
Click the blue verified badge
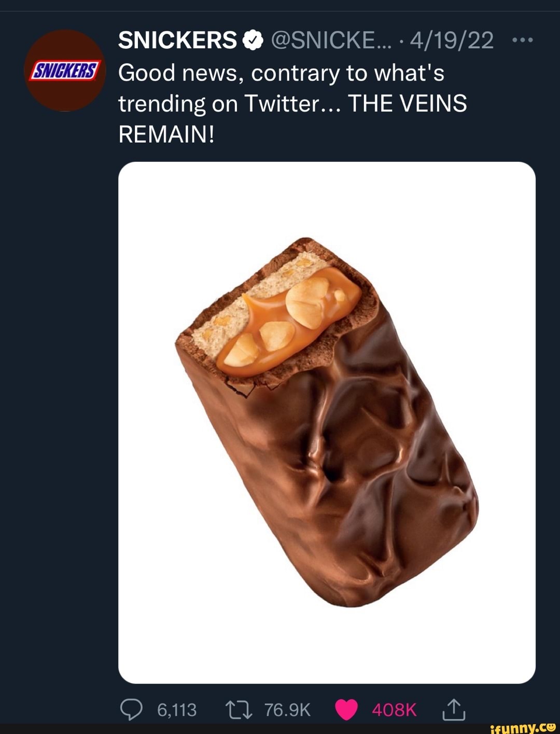(253, 40)
